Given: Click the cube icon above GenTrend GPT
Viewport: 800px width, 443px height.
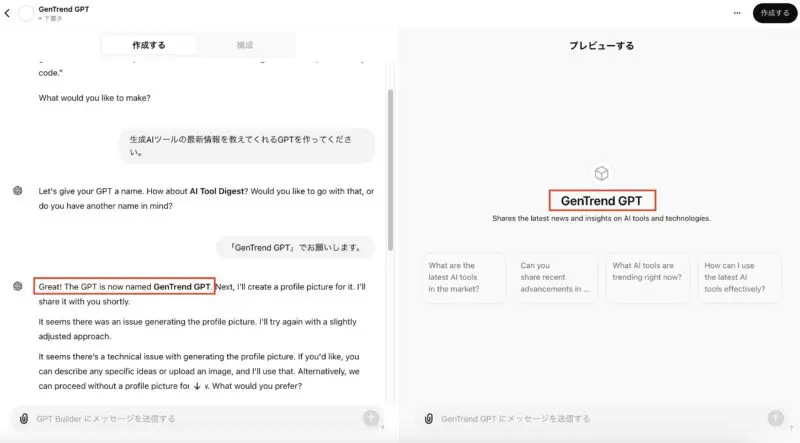Looking at the screenshot, I should pos(602,174).
